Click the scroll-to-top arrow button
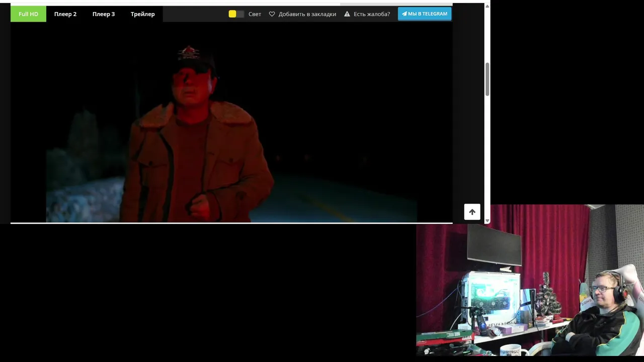This screenshot has width=644, height=362. (x=472, y=212)
